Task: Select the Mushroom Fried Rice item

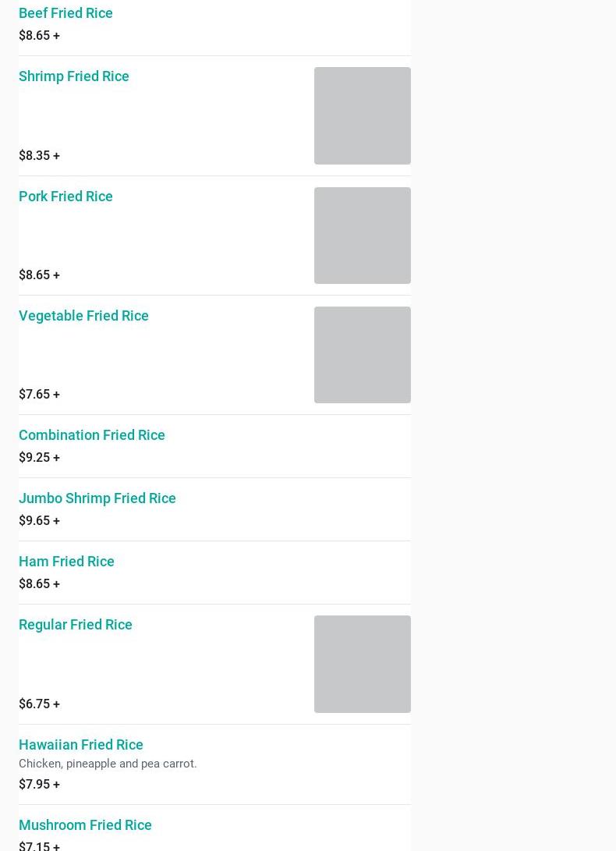Action: point(85,825)
